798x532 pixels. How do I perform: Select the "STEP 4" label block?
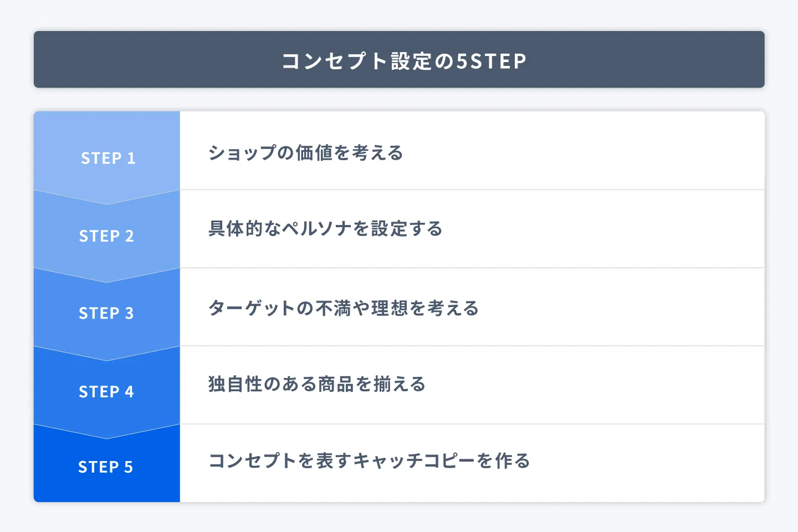click(x=106, y=392)
